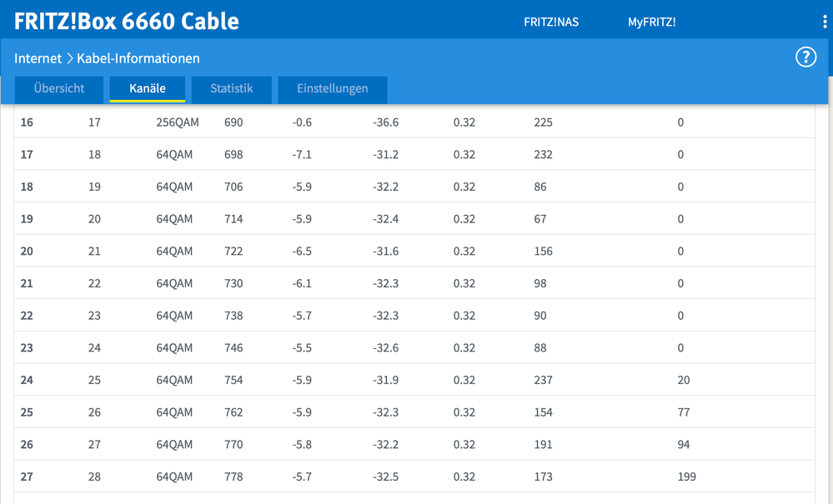
Task: Click the Kabel-Informationen breadcrumb label
Action: pyautogui.click(x=138, y=58)
